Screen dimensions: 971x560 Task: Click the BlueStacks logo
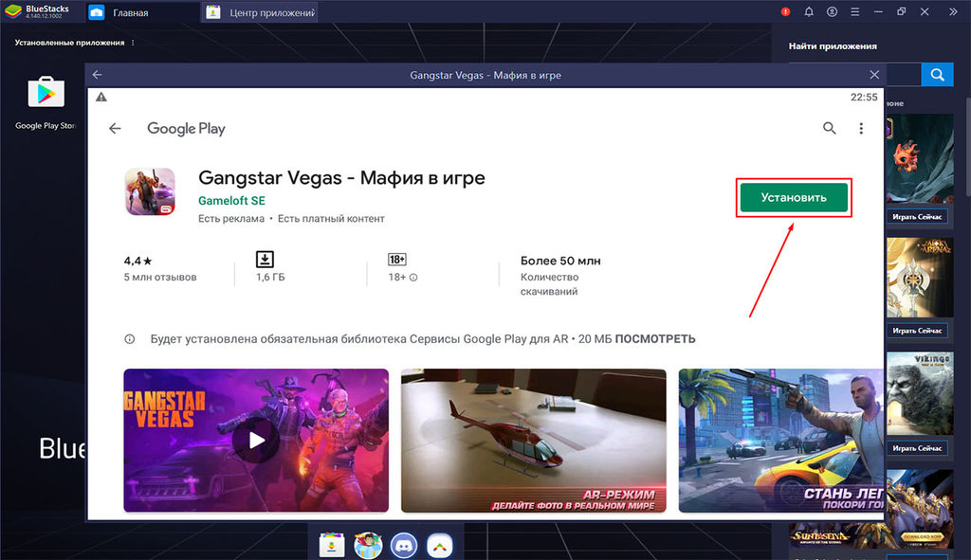pyautogui.click(x=13, y=11)
